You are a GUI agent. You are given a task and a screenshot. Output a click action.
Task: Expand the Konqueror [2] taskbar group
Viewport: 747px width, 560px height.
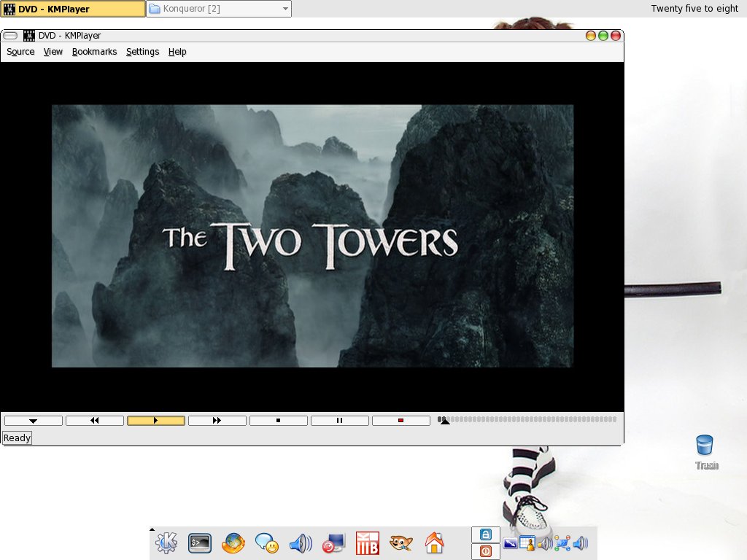219,9
